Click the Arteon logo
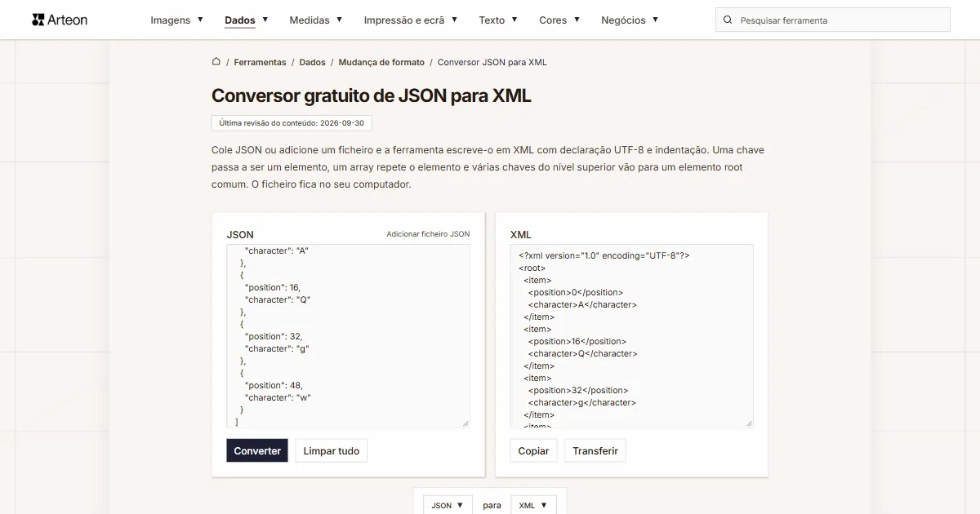 (60, 20)
